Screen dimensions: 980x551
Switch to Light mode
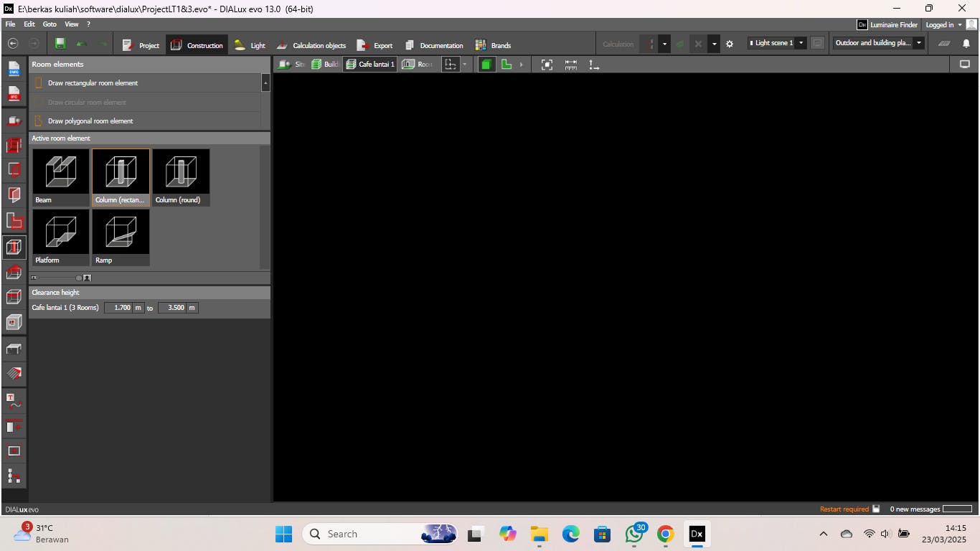tap(250, 45)
